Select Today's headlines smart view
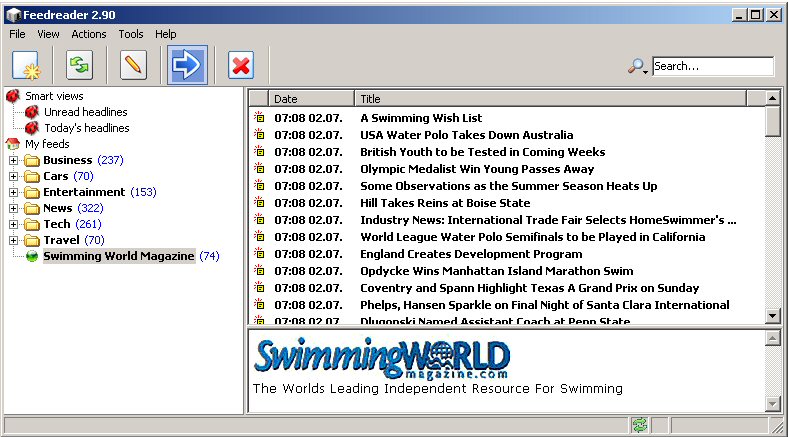 [86, 128]
